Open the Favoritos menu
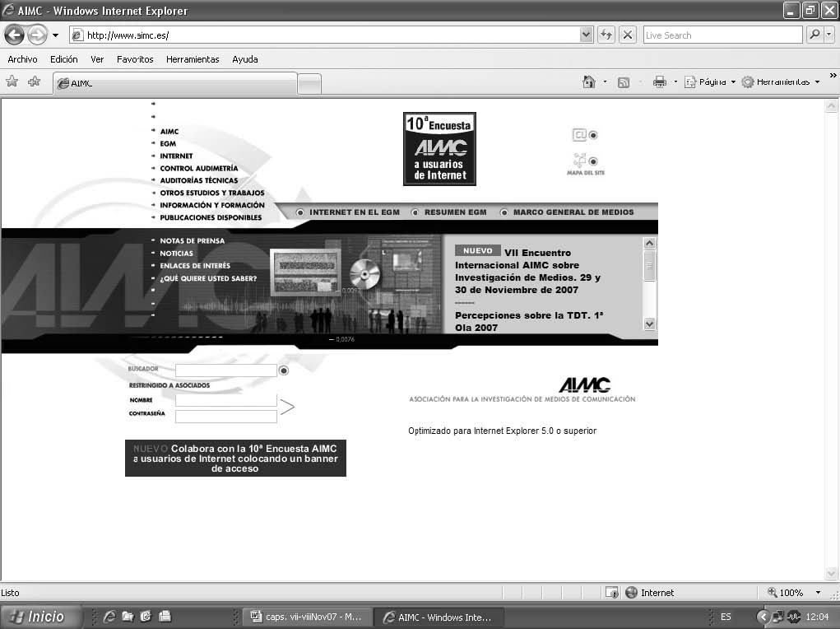840x629 pixels. point(135,59)
